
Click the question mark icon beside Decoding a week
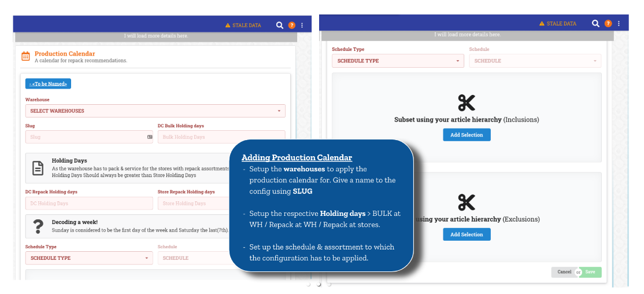pyautogui.click(x=38, y=226)
